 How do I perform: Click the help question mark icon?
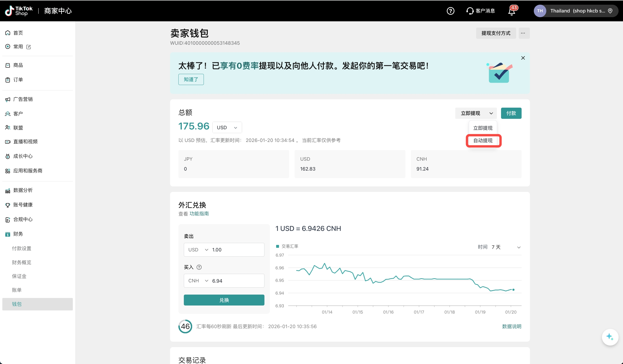450,11
